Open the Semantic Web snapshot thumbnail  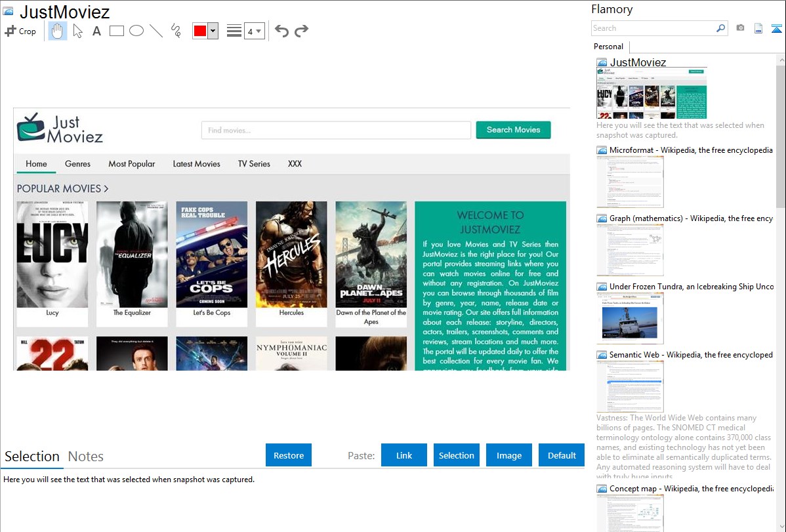pos(630,386)
